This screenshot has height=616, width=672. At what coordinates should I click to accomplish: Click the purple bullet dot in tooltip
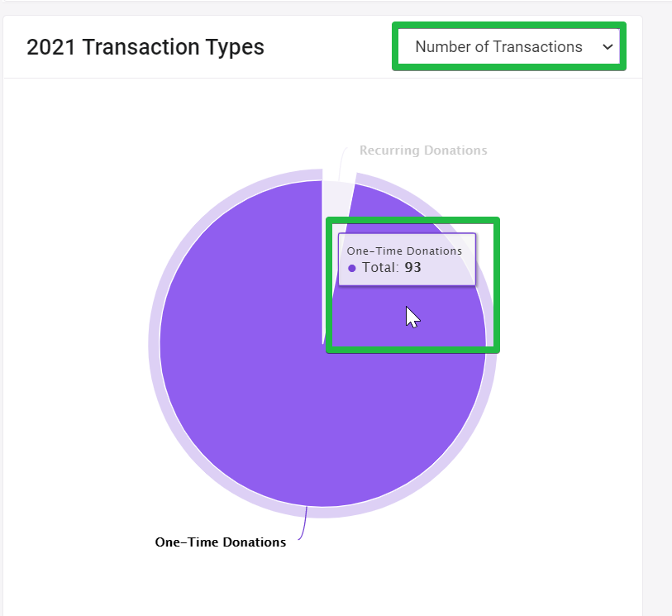pyautogui.click(x=352, y=269)
